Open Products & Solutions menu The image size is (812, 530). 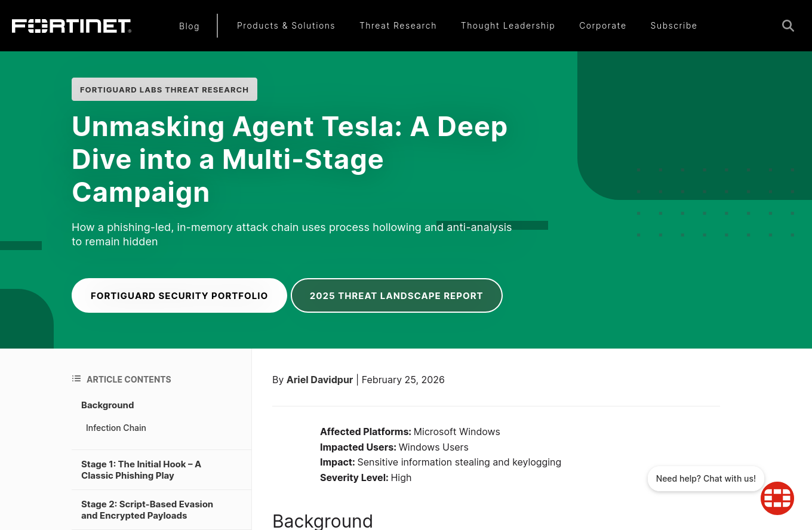pyautogui.click(x=286, y=26)
